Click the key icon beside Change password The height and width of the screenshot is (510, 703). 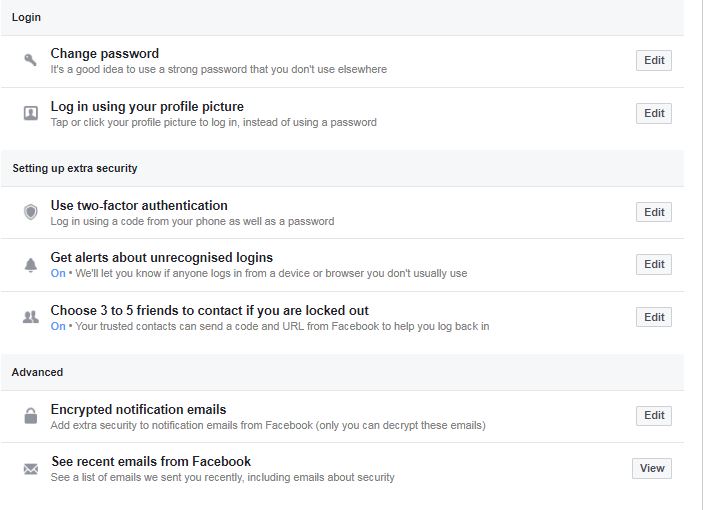pos(30,61)
